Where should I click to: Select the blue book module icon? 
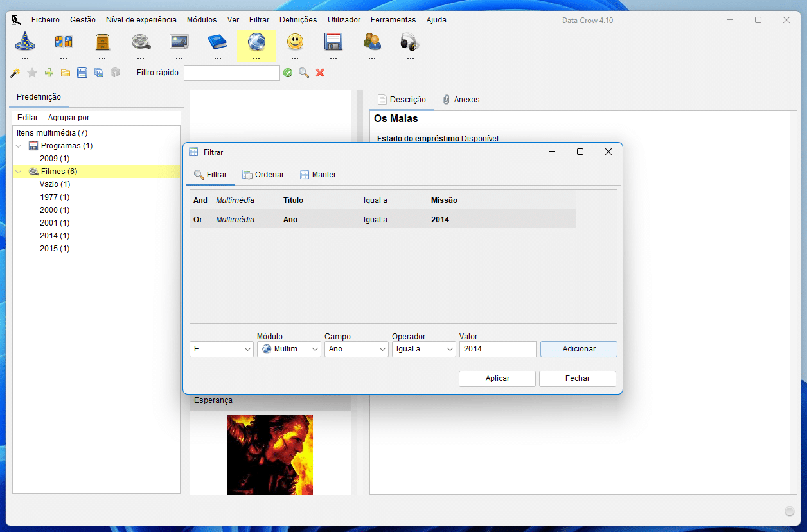point(218,42)
